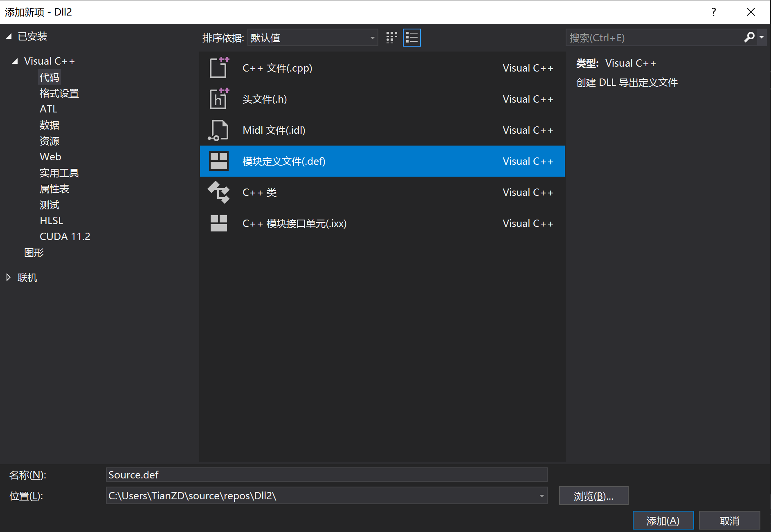Image resolution: width=771 pixels, height=532 pixels.
Task: Switch to medium icons list view
Action: point(412,38)
